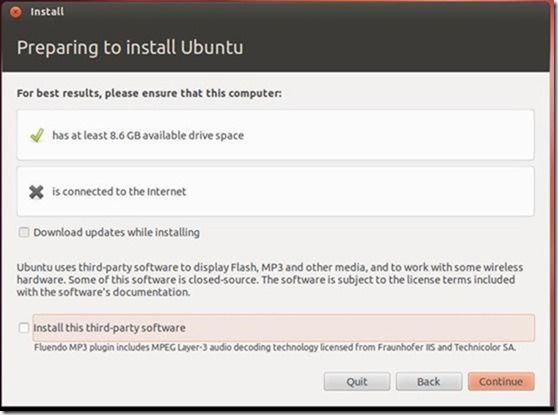Click the 'For best results' bold label

pyautogui.click(x=149, y=93)
